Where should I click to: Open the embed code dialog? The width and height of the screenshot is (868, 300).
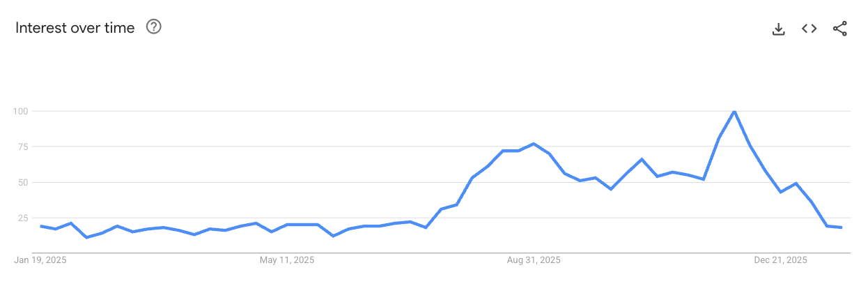tap(809, 29)
